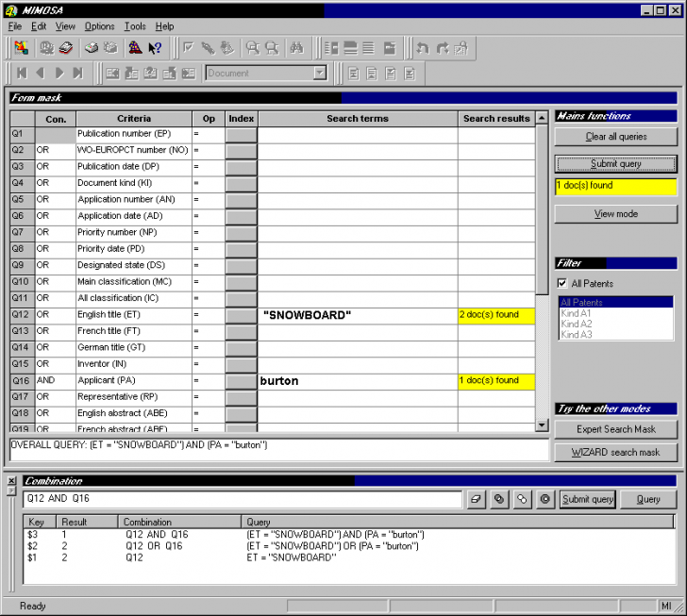Click the 'burton' search term cell
687x616 pixels.
[x=358, y=382]
